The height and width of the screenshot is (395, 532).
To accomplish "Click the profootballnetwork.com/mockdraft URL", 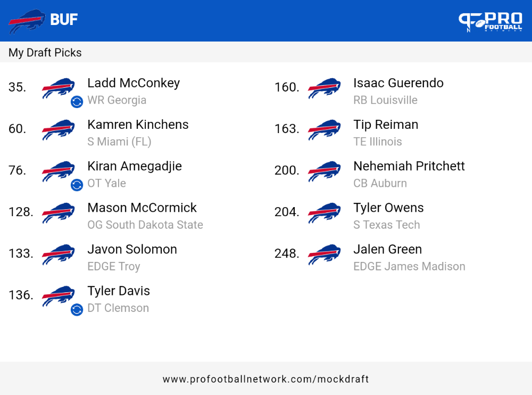I will point(265,379).
